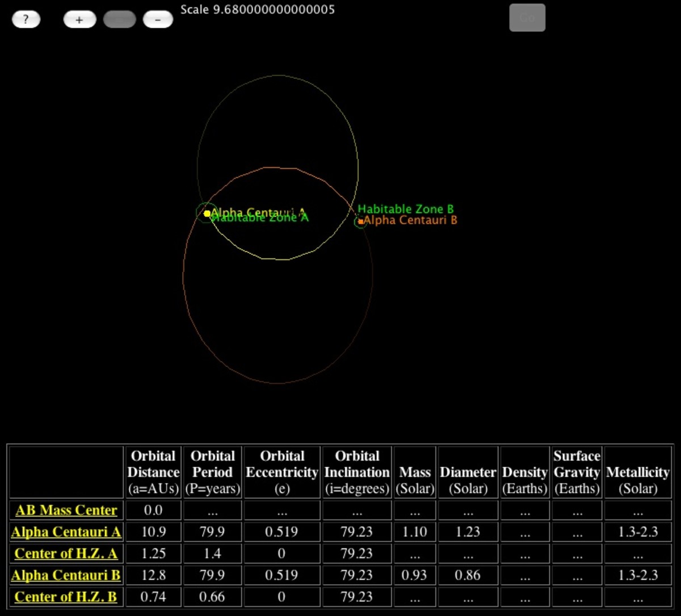Zoom out using the minus button

tap(158, 19)
